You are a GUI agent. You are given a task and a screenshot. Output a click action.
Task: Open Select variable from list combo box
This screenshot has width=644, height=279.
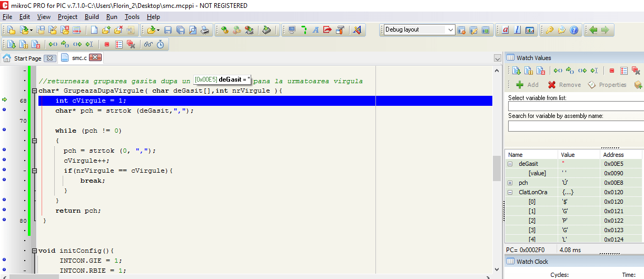(576, 106)
